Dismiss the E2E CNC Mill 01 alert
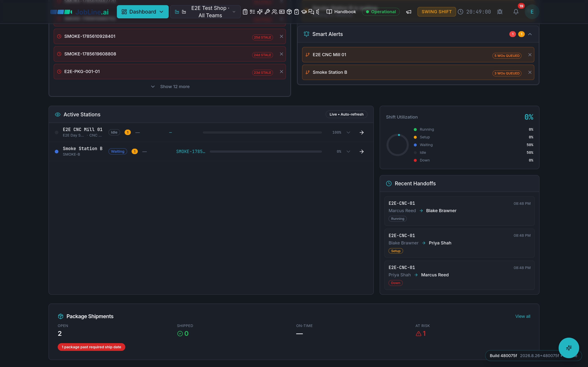 tap(530, 55)
